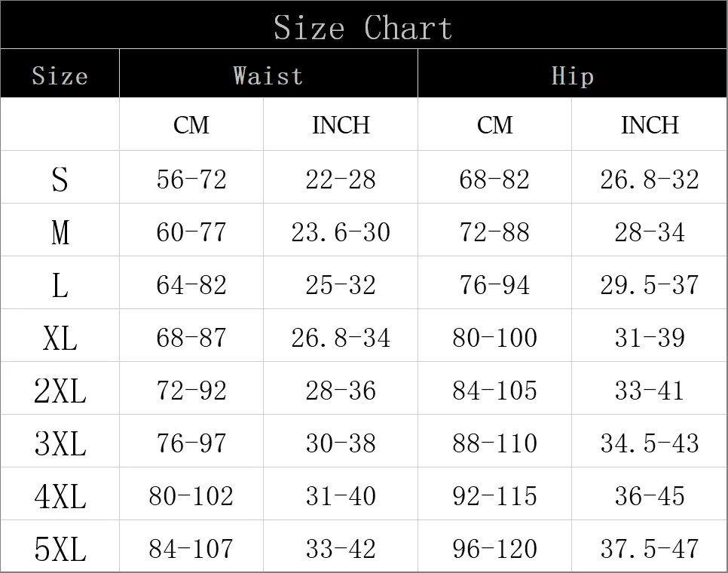Click the Size Chart title
This screenshot has width=728, height=573.
[362, 27]
